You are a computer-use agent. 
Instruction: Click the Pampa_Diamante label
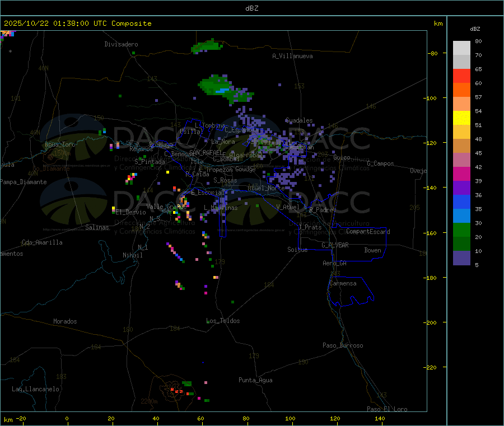24,182
